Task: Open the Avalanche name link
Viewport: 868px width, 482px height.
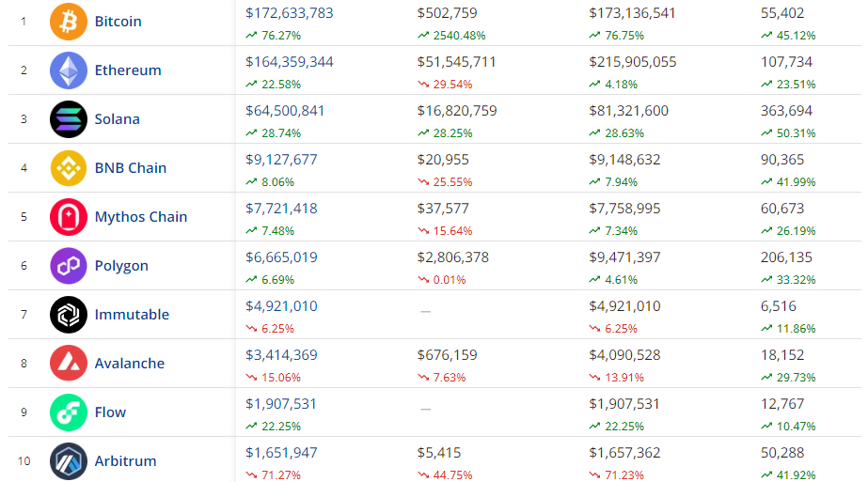Action: coord(130,364)
